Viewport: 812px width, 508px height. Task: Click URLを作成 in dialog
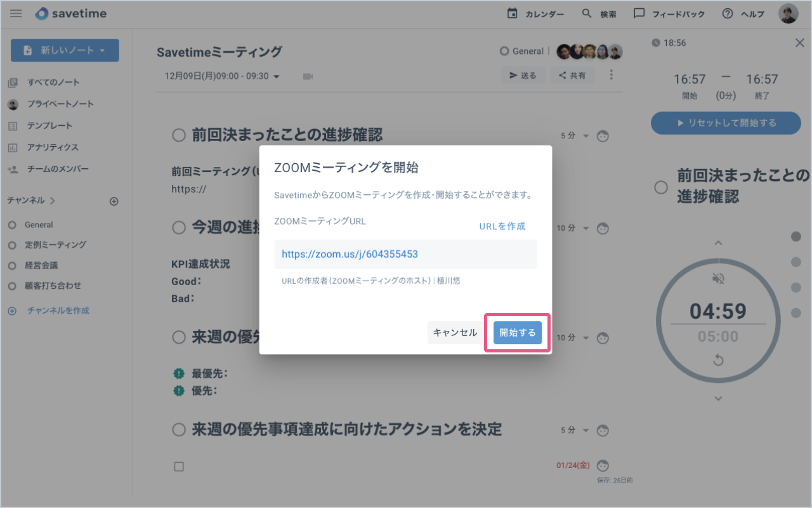pyautogui.click(x=502, y=227)
